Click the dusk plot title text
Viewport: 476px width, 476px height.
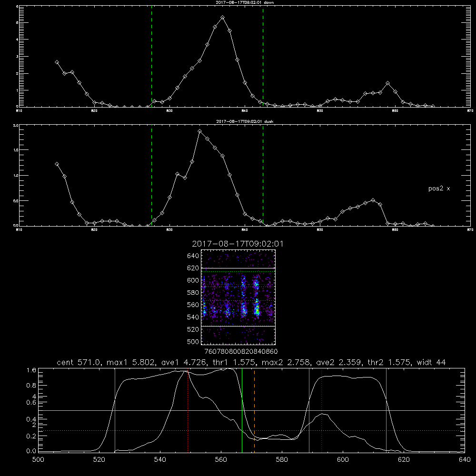click(245, 121)
